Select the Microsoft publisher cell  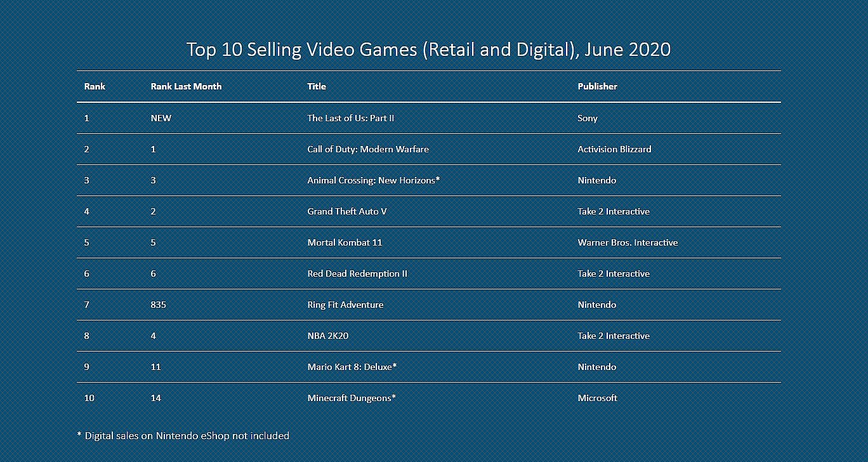(x=597, y=398)
